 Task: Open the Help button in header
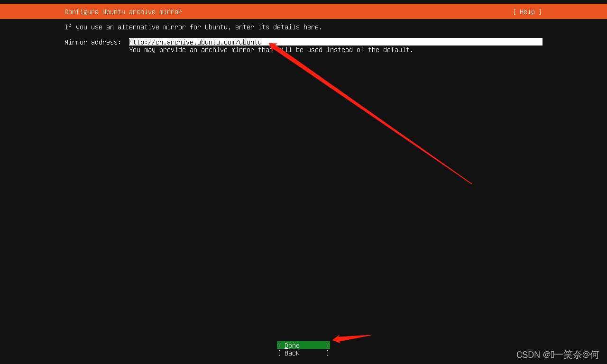527,12
